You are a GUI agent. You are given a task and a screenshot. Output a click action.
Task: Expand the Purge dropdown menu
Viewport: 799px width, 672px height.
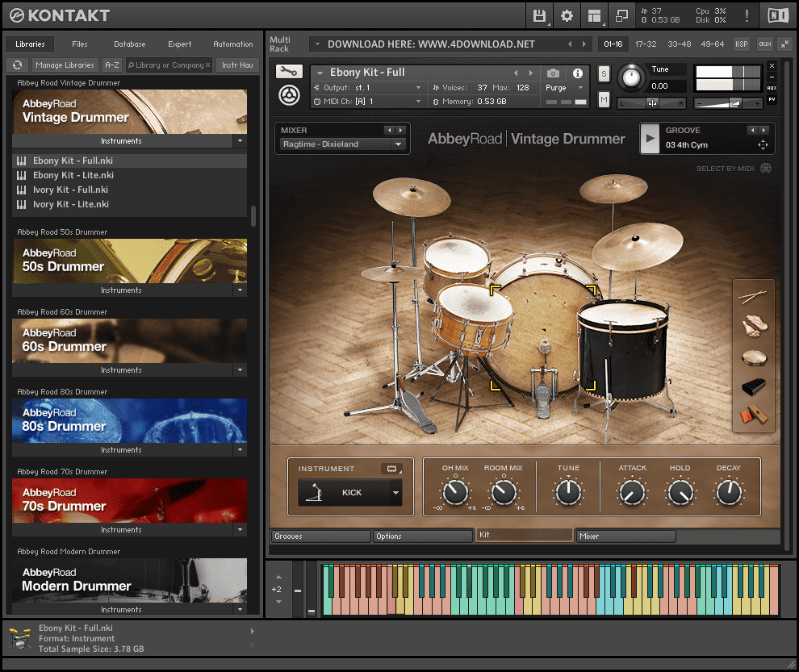[x=564, y=88]
